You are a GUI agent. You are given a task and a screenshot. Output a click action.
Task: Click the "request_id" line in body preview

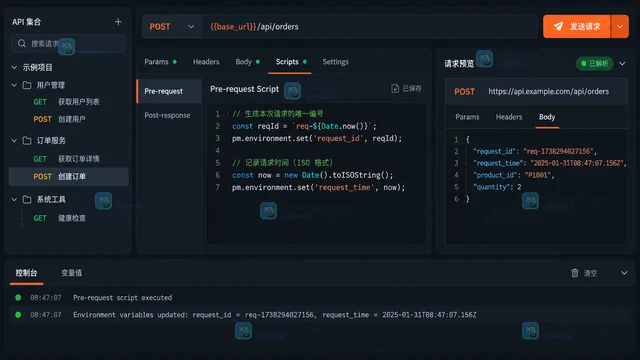click(x=535, y=151)
